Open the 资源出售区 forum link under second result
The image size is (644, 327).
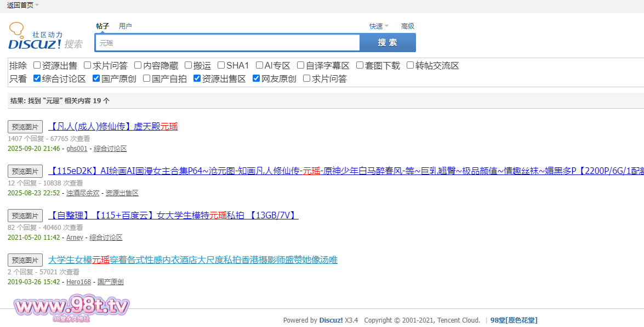pyautogui.click(x=122, y=193)
